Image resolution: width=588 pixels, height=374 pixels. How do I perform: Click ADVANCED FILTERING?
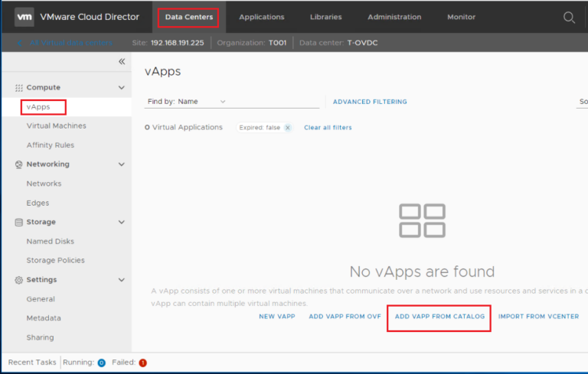370,102
